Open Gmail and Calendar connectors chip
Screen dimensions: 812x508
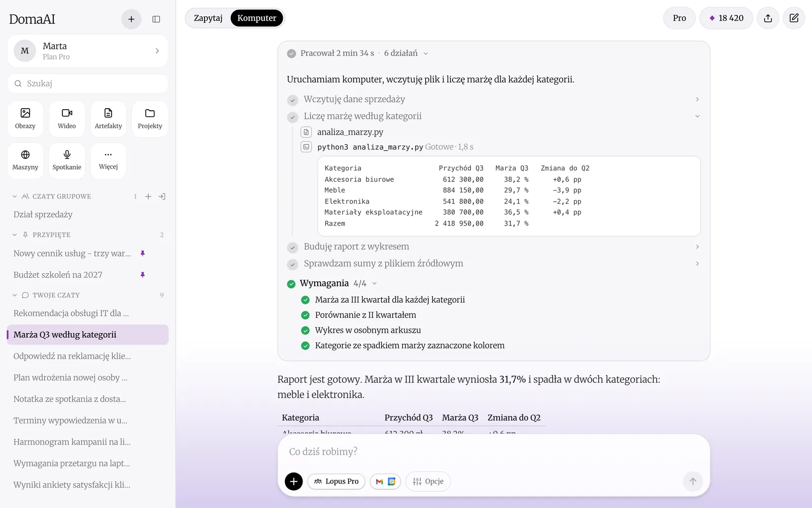[x=386, y=481]
